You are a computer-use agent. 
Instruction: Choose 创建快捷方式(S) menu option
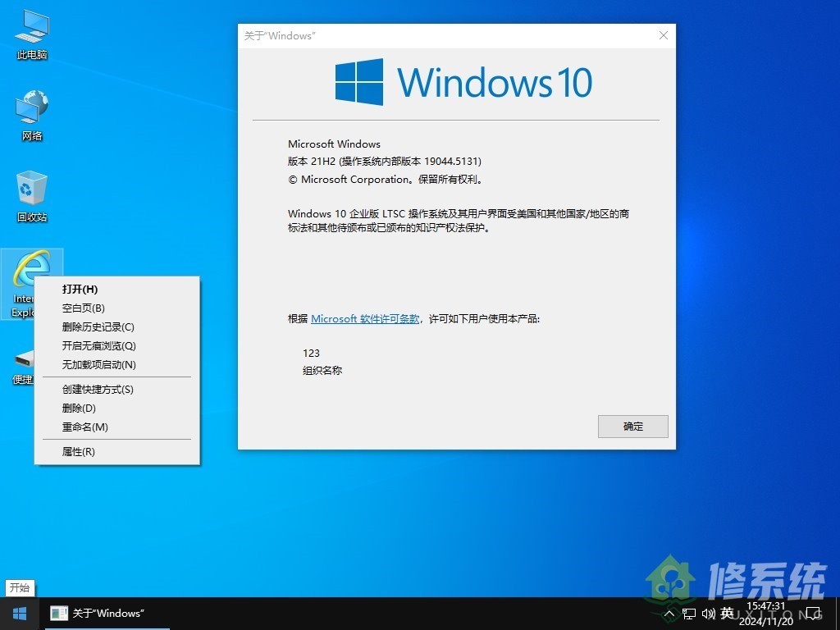coord(97,389)
